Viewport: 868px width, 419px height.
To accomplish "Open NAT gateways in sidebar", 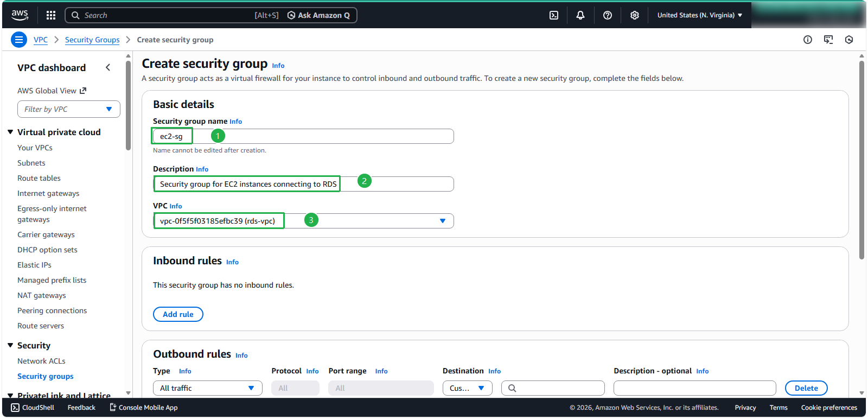I will [x=42, y=295].
